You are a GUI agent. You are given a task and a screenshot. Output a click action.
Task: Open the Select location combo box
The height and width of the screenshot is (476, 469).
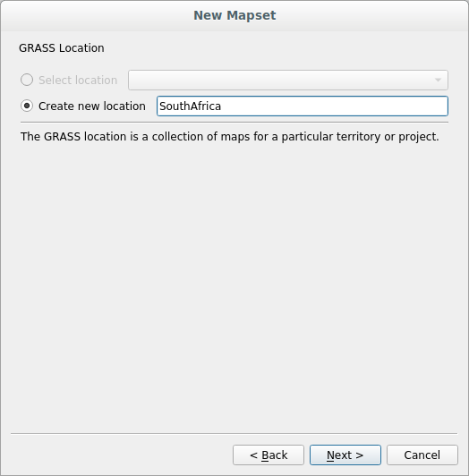(288, 81)
